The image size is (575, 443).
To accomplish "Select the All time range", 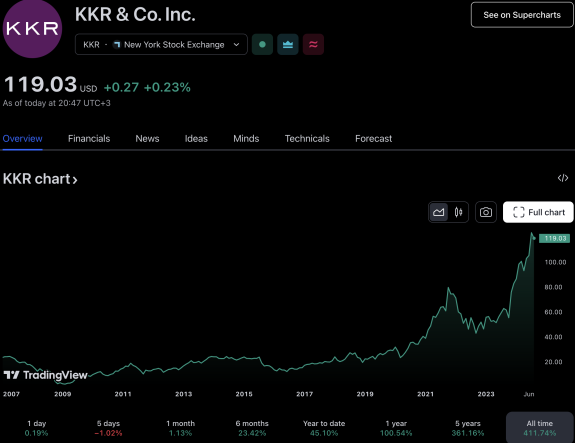I will click(x=539, y=428).
